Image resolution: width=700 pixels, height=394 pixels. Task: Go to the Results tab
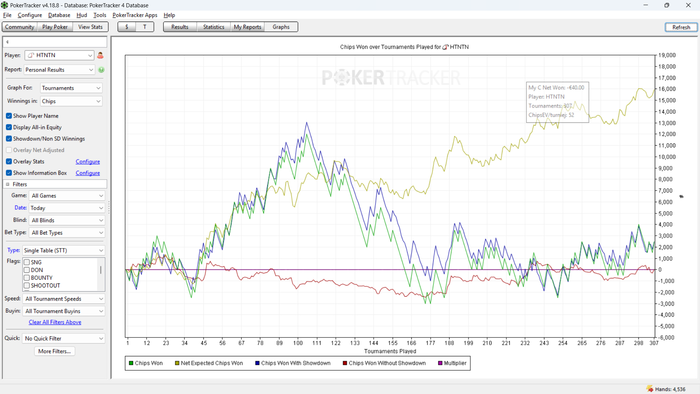(179, 27)
